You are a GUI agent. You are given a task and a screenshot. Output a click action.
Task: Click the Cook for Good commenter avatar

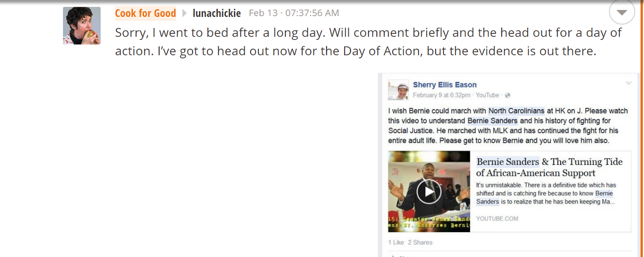[x=82, y=26]
